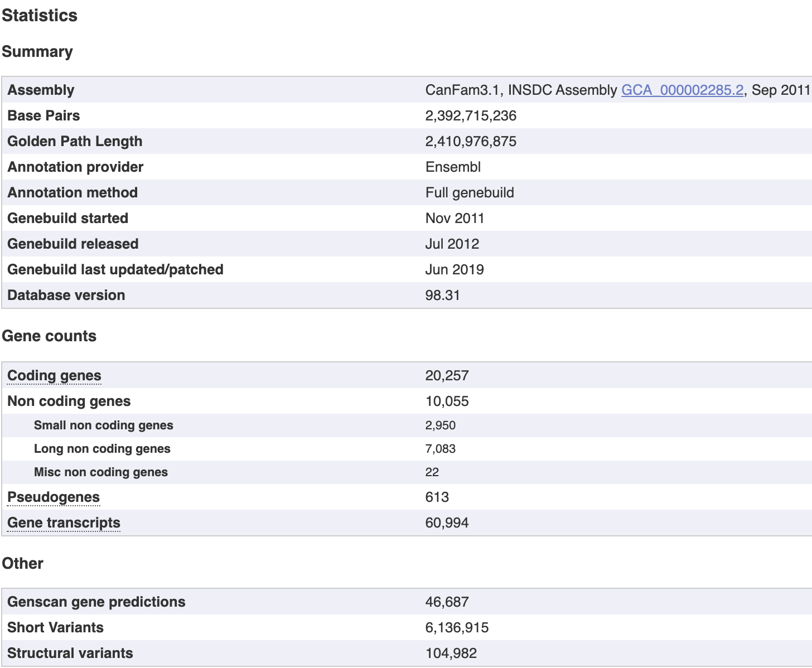Click the Full genebuild annotation method value
This screenshot has height=668, width=812.
pos(470,192)
